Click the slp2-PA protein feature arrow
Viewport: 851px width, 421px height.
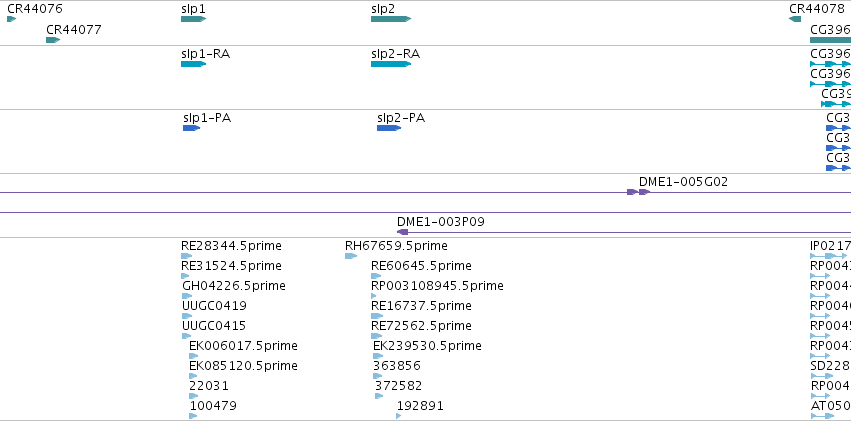coord(389,128)
